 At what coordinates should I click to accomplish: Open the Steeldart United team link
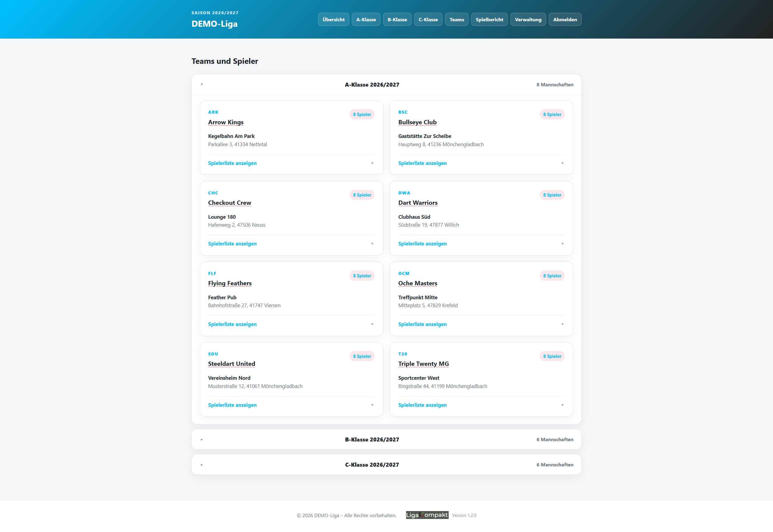coord(231,364)
